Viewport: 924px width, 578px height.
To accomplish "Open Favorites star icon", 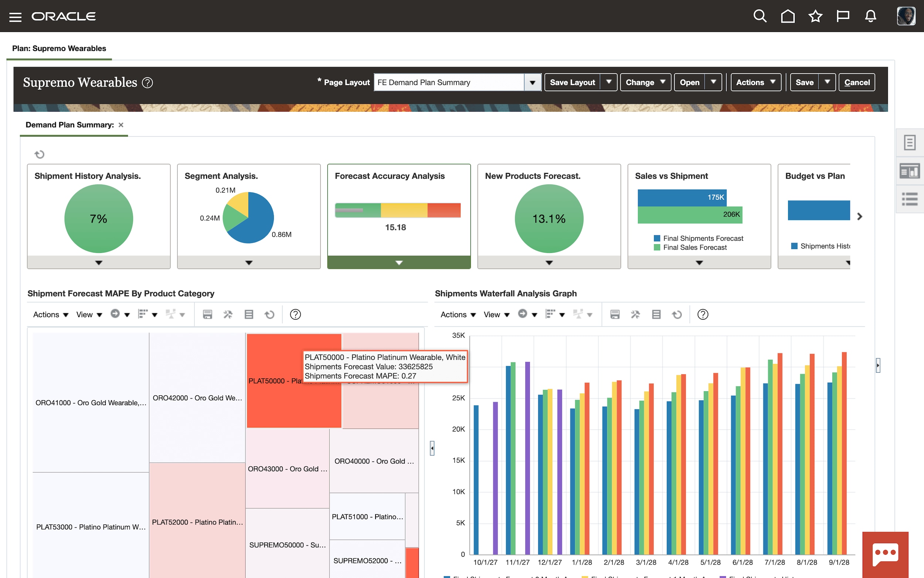I will pyautogui.click(x=815, y=16).
